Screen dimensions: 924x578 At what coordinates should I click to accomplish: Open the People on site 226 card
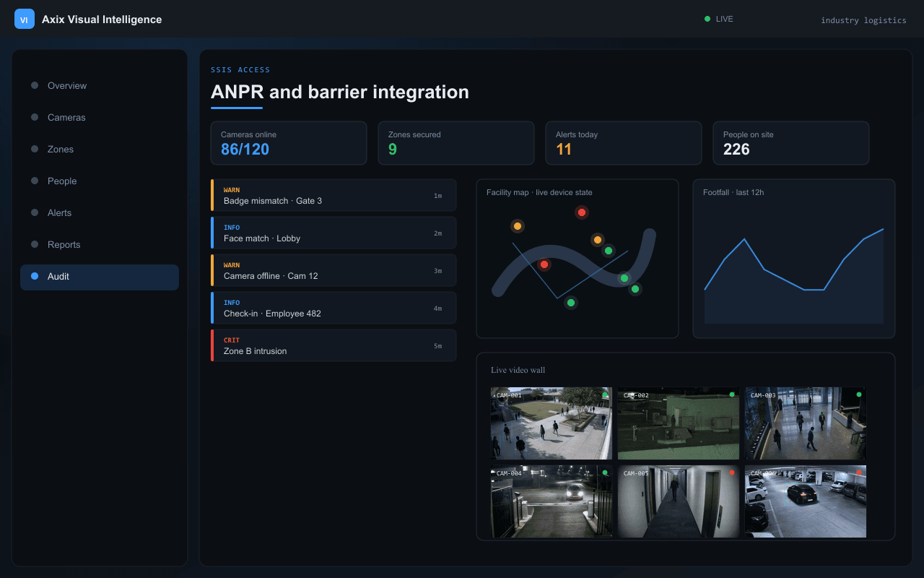791,143
